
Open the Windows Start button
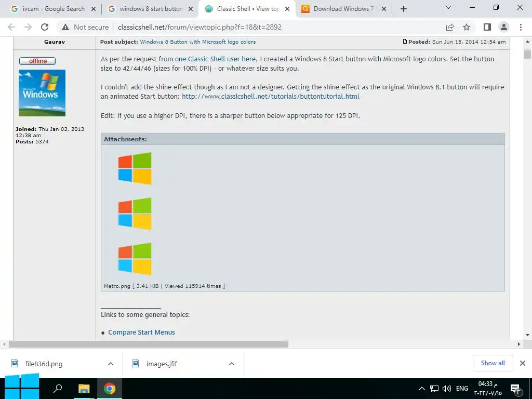pos(22,387)
